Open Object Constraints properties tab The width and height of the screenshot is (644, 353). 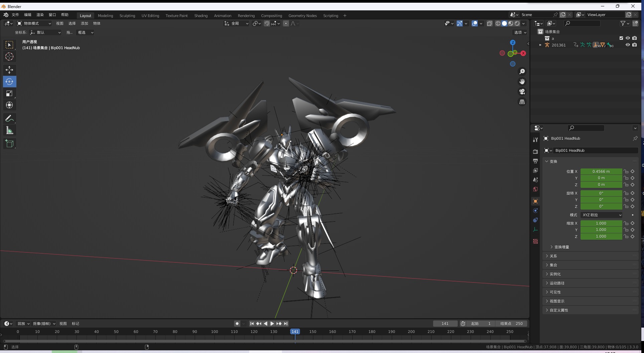tap(535, 220)
